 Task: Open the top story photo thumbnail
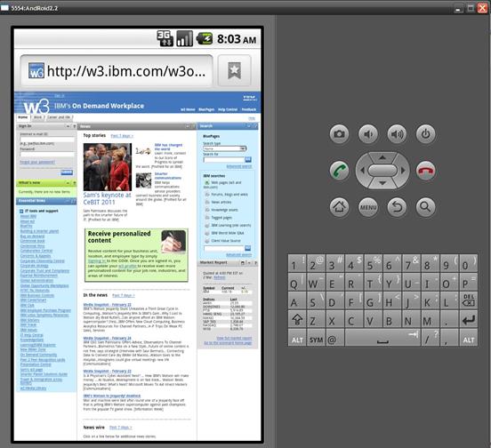coord(108,167)
